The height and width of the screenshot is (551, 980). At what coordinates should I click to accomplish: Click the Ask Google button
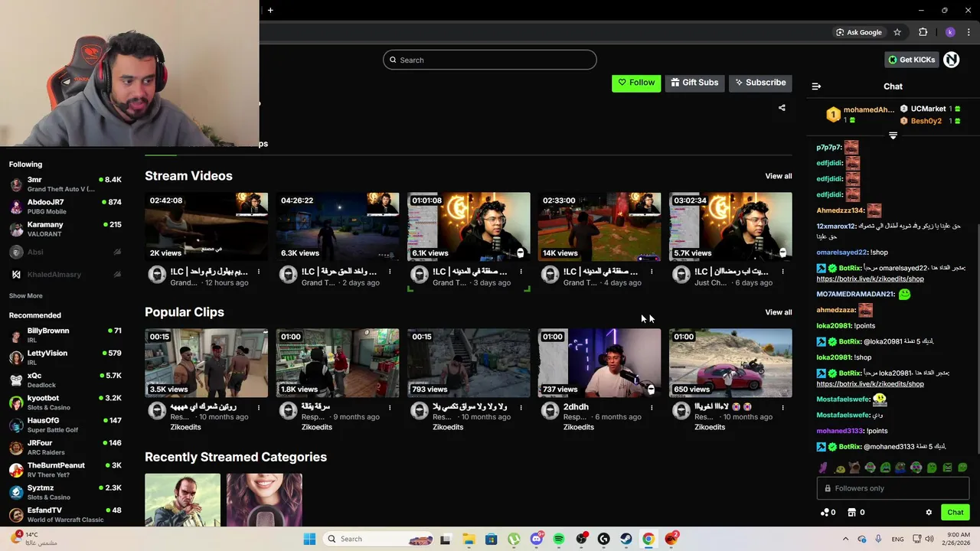[x=859, y=32]
